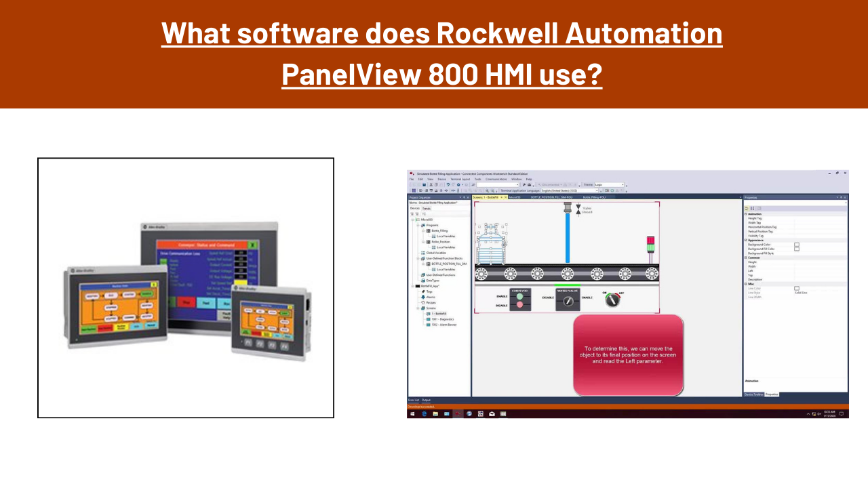The height and width of the screenshot is (488, 868).
Task: Click the DataTypes icon in tree
Action: (x=423, y=281)
